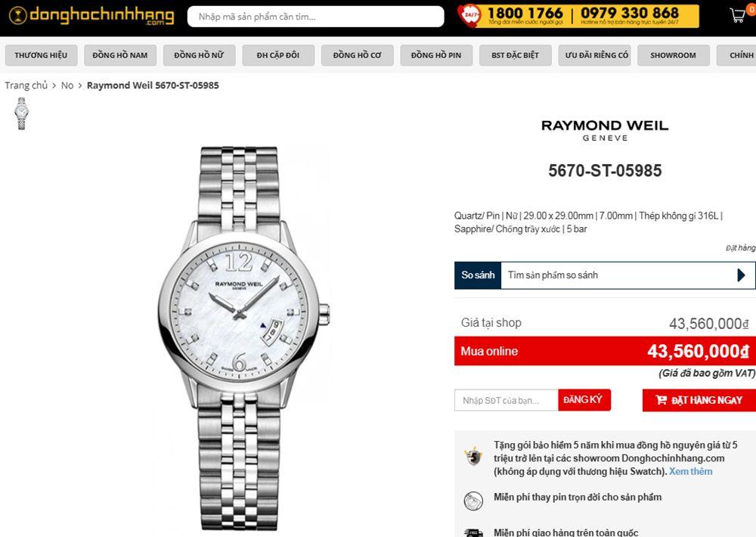Go to Trang chủ breadcrumb
This screenshot has height=537, width=756.
click(x=26, y=85)
